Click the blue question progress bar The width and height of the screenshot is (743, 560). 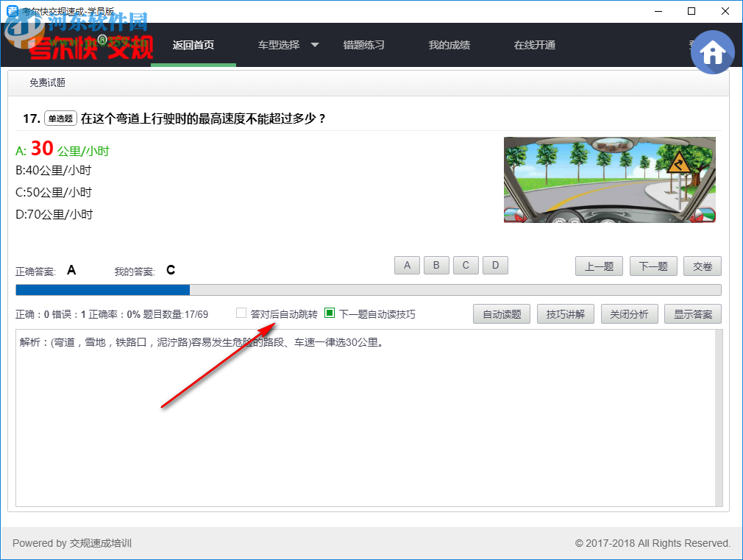click(102, 290)
